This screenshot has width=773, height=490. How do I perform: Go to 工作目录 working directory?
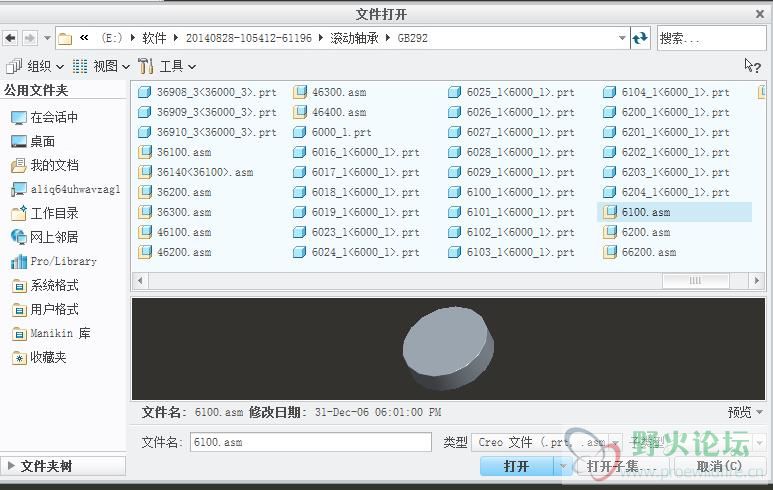[44, 213]
